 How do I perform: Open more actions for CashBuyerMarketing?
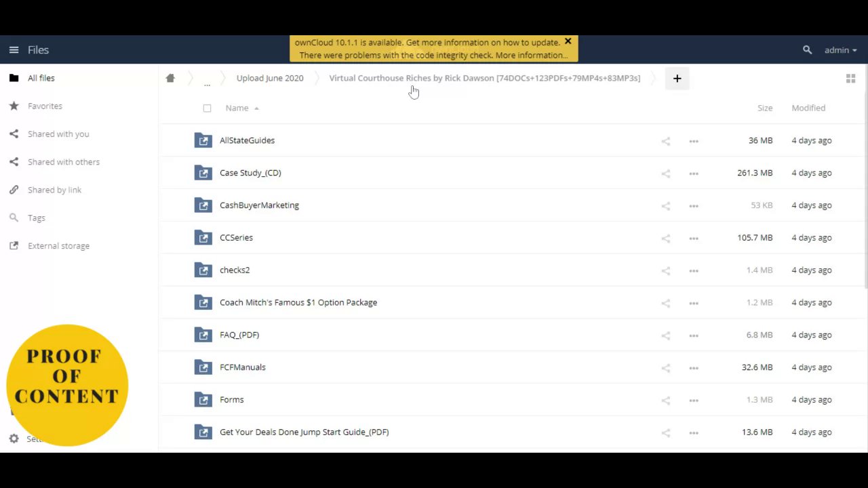coord(693,206)
